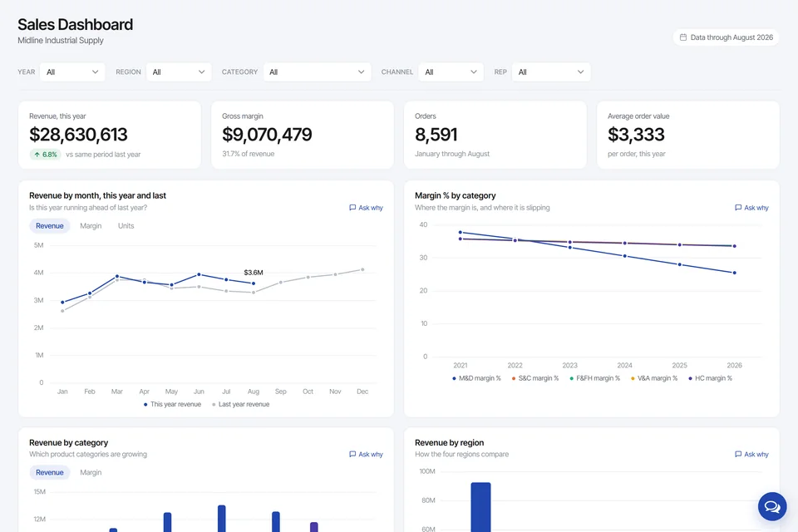Click the Orders value 8,591
Image resolution: width=798 pixels, height=532 pixels.
coord(436,135)
